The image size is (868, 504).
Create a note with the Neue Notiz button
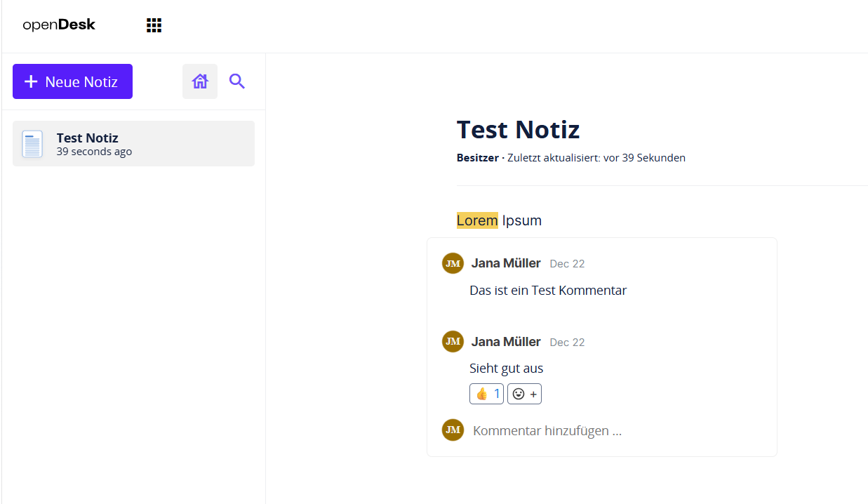click(x=72, y=81)
